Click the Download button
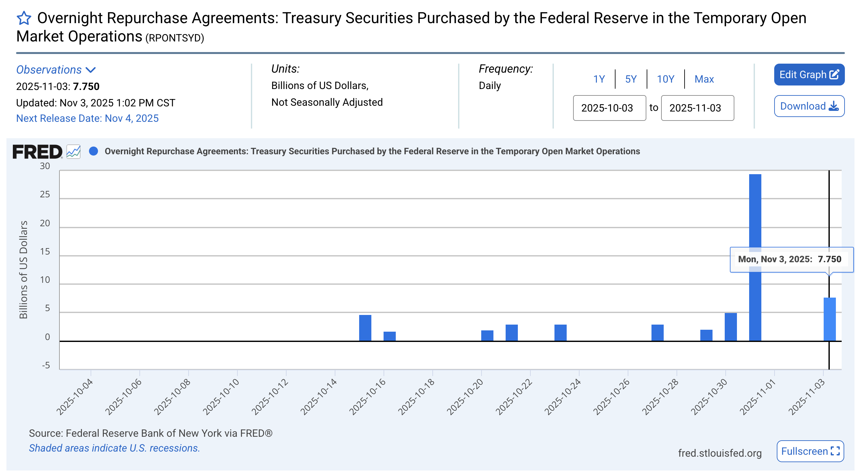This screenshot has height=475, width=868. tap(809, 106)
